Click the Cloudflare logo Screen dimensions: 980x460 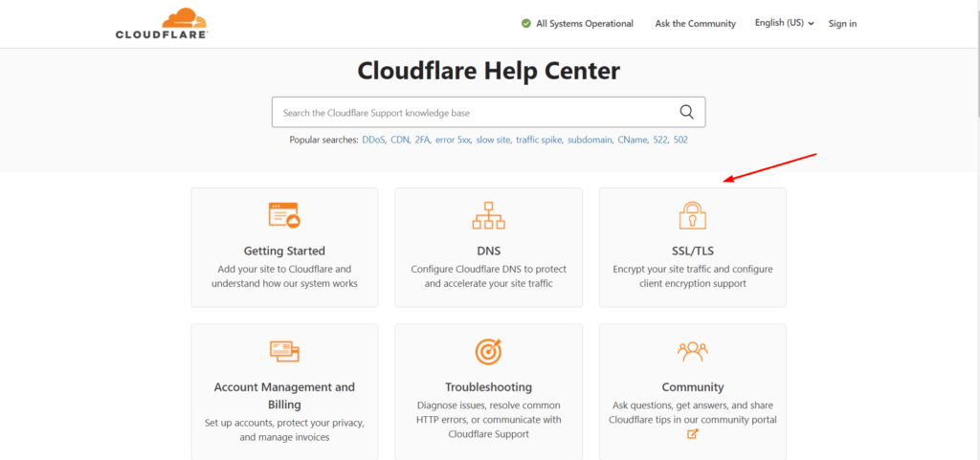[x=162, y=23]
